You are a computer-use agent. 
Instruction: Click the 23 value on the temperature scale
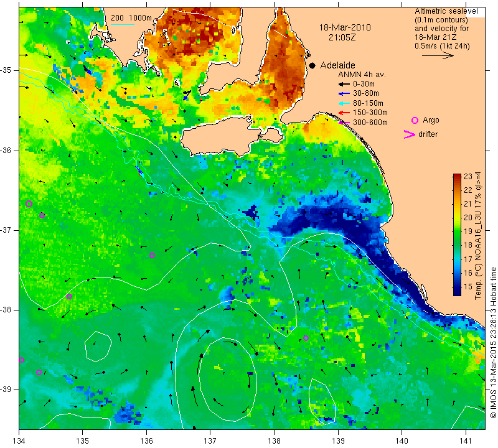(x=468, y=177)
